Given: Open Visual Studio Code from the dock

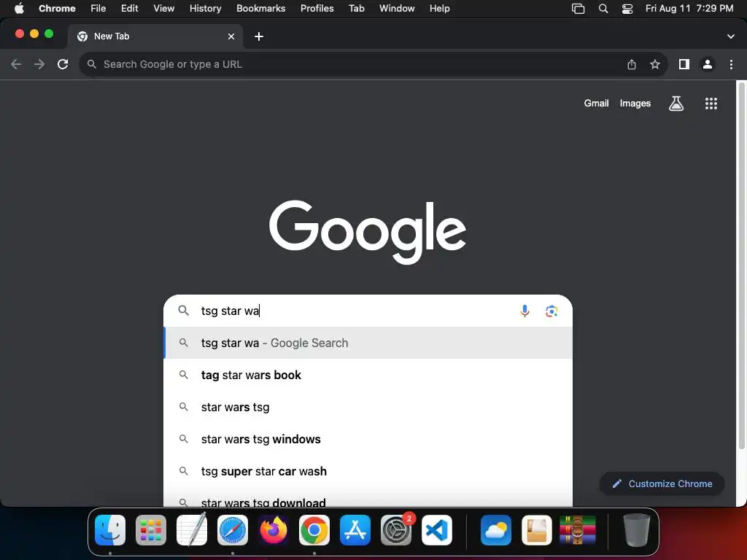Looking at the screenshot, I should tap(437, 530).
